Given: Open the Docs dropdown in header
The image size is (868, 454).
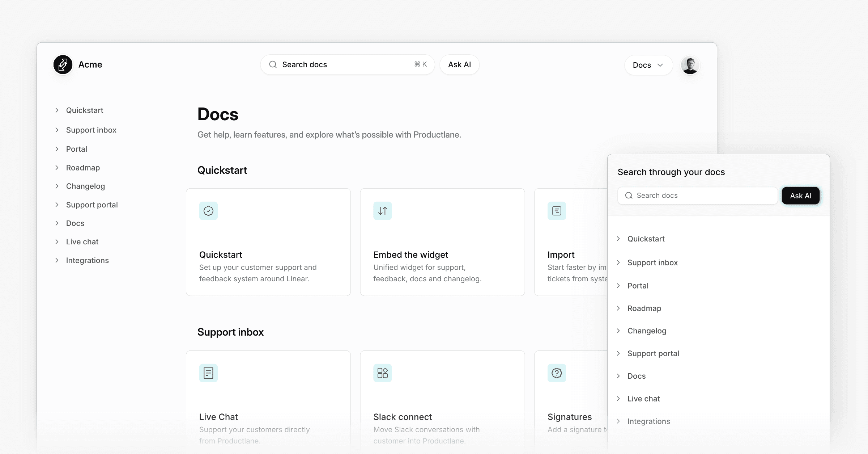Looking at the screenshot, I should click(x=648, y=65).
